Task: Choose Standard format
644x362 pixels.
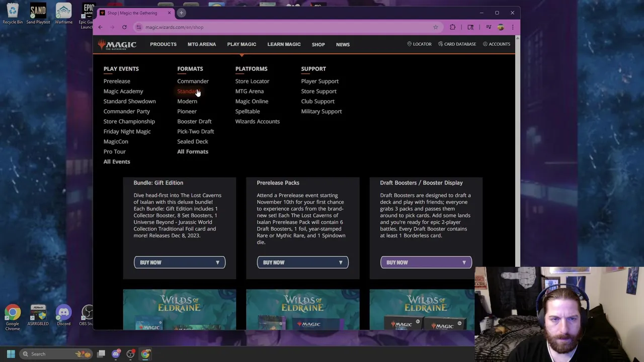Action: tap(188, 91)
